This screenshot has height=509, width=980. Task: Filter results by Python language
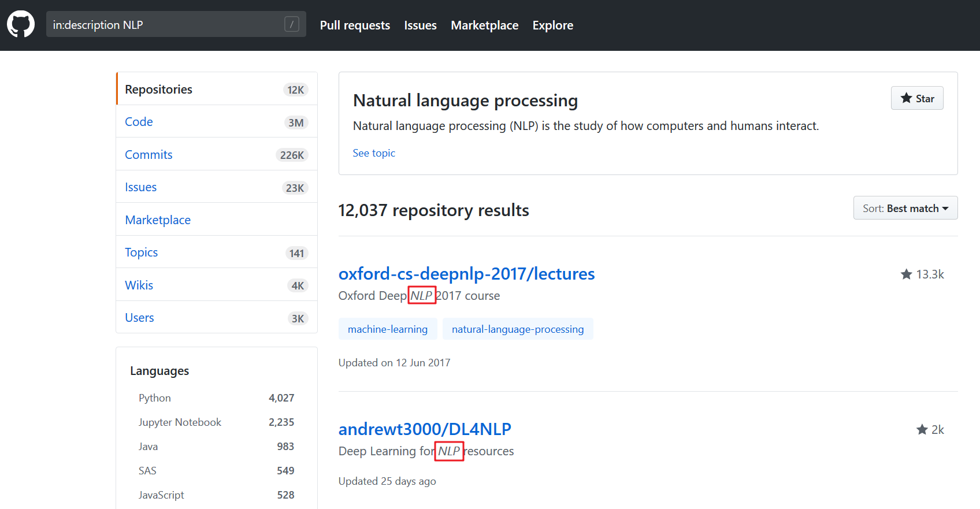[155, 398]
